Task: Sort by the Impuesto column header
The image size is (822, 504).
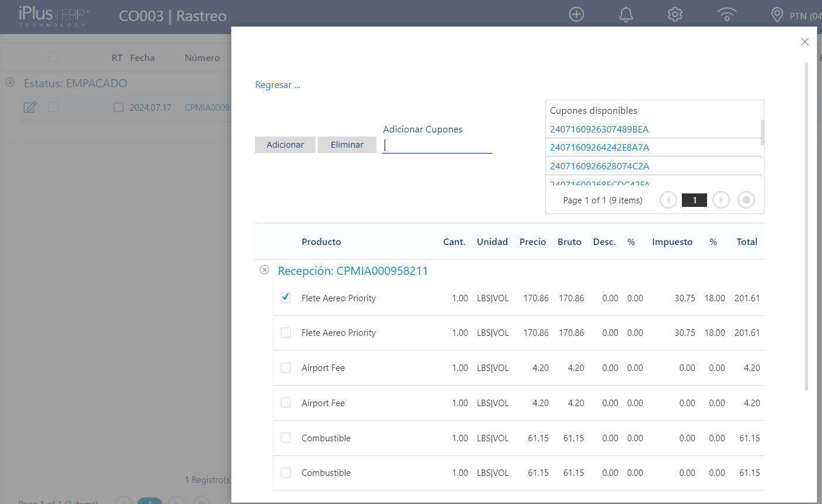Action: (x=672, y=241)
